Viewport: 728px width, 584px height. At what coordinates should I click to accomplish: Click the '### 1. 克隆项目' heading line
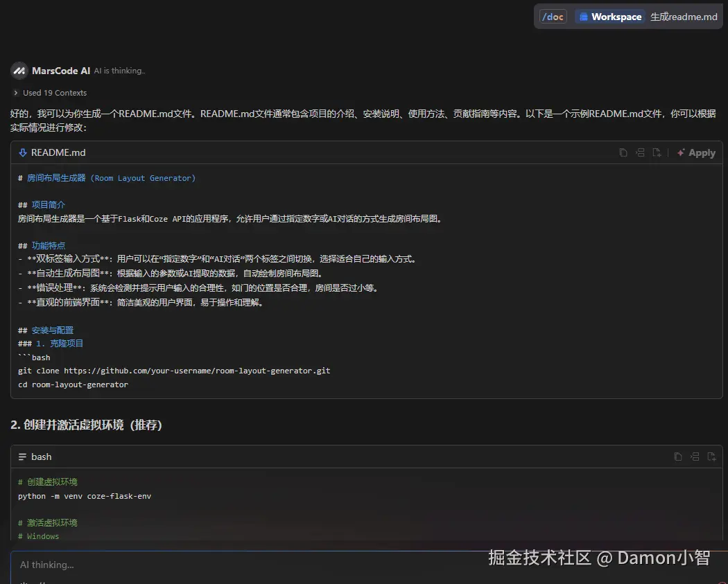(x=51, y=344)
